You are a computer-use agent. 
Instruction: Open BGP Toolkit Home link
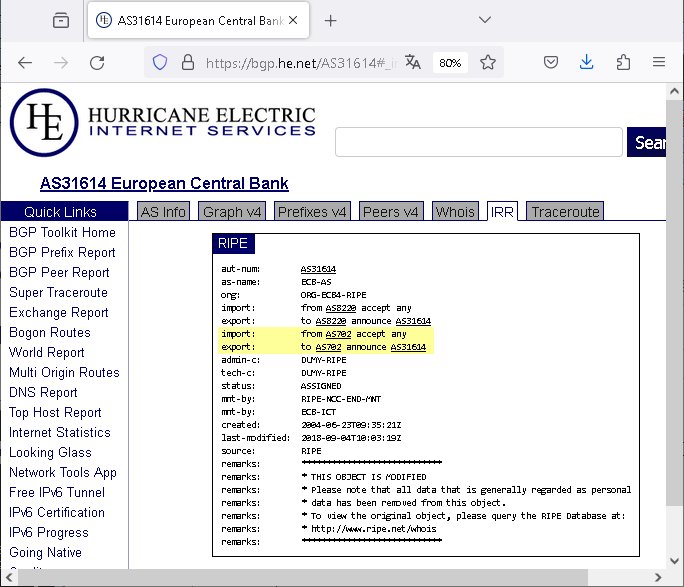pyautogui.click(x=62, y=232)
